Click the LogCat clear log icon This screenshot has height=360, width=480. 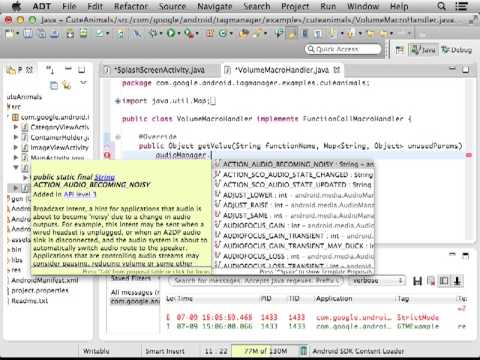click(431, 281)
